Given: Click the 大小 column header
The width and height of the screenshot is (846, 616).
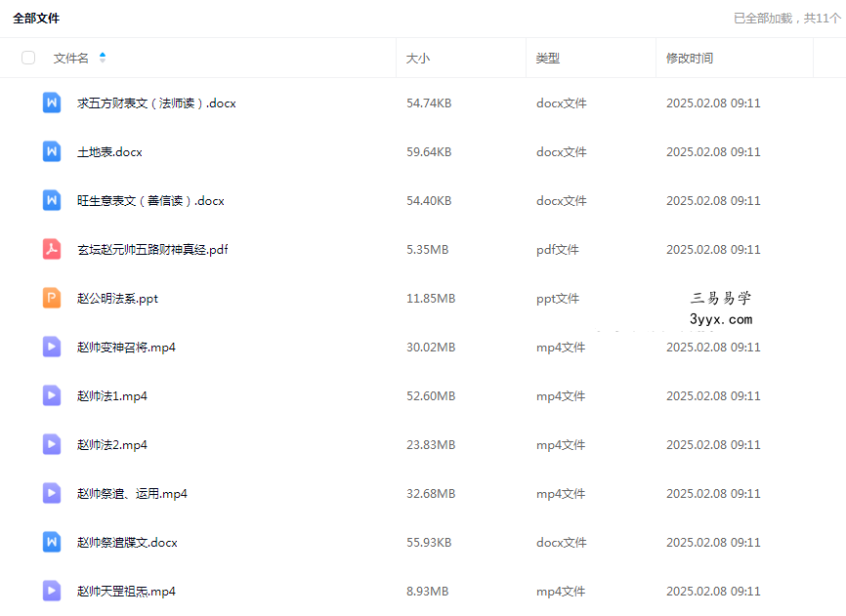Looking at the screenshot, I should 417,59.
